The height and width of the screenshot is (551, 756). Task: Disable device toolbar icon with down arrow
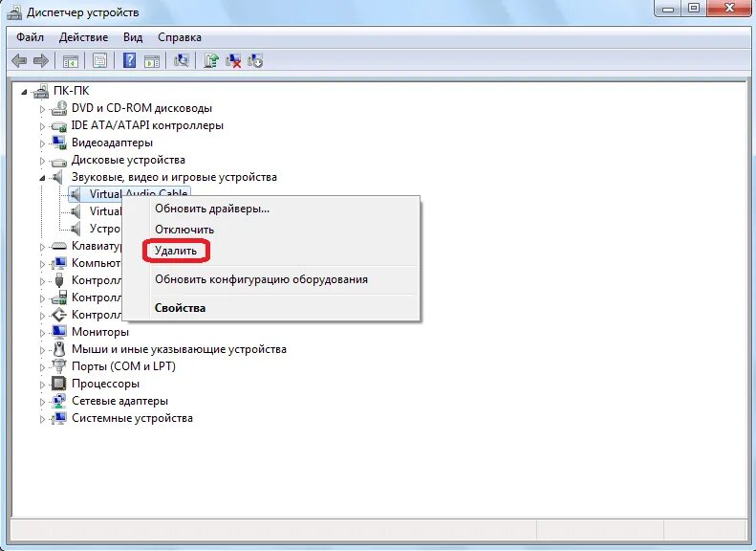[255, 61]
